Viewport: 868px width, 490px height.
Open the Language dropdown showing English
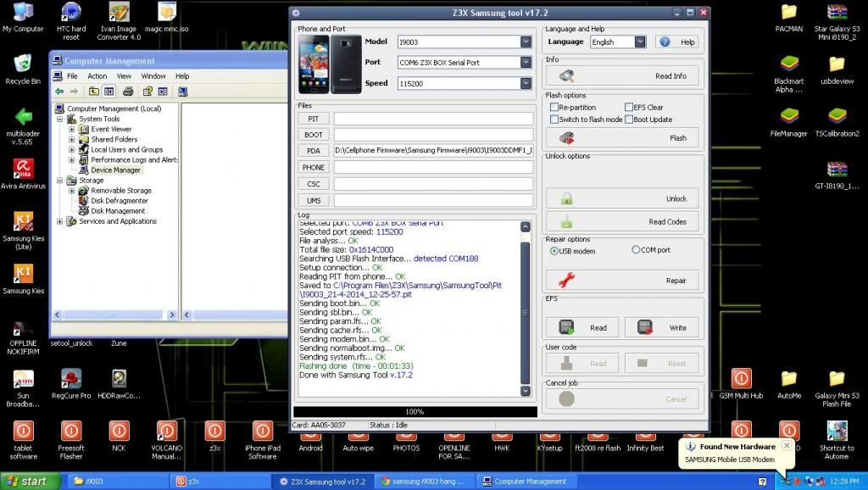coord(639,42)
